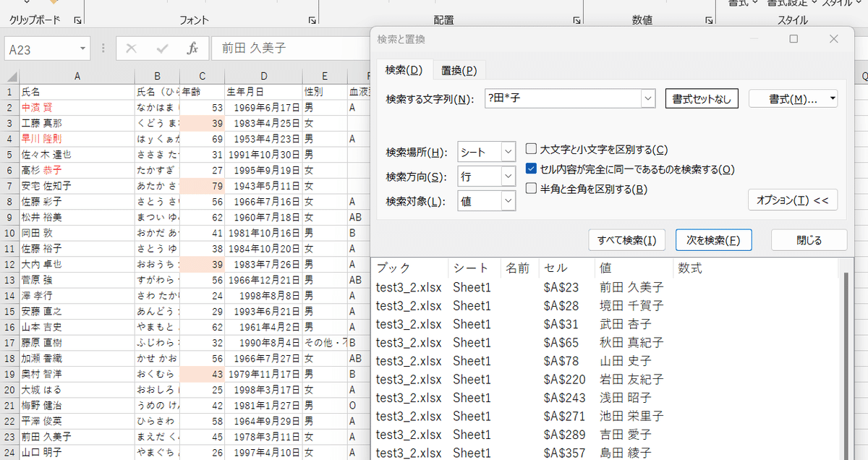Click cell A4 containing 早川 隆則

click(77, 139)
